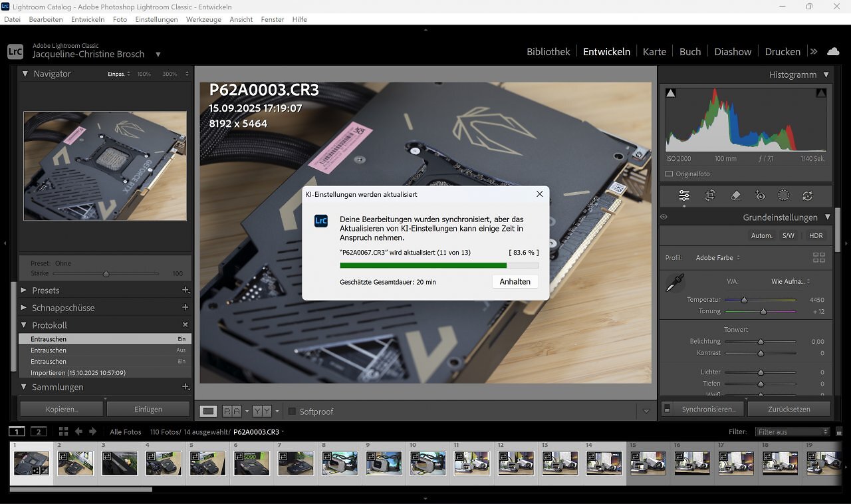Select the Crop overlay tool

pyautogui.click(x=710, y=195)
